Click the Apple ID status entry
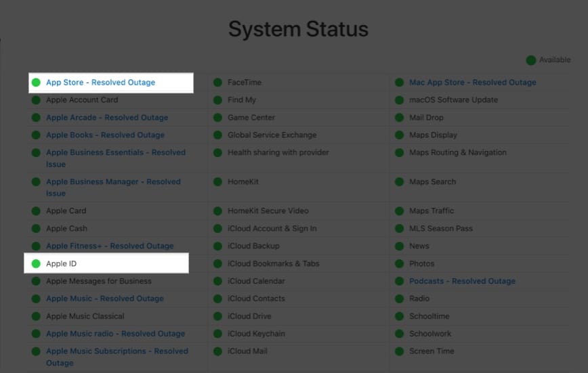 [61, 263]
